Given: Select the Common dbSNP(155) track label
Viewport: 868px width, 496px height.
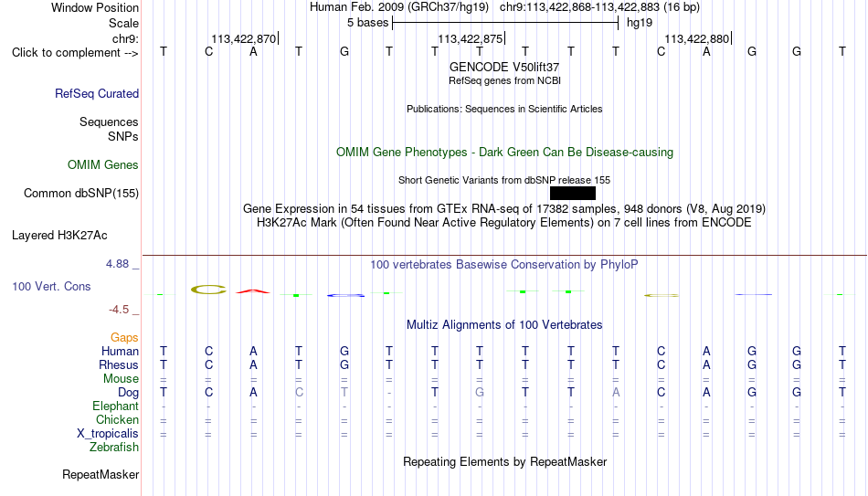Looking at the screenshot, I should click(x=80, y=194).
